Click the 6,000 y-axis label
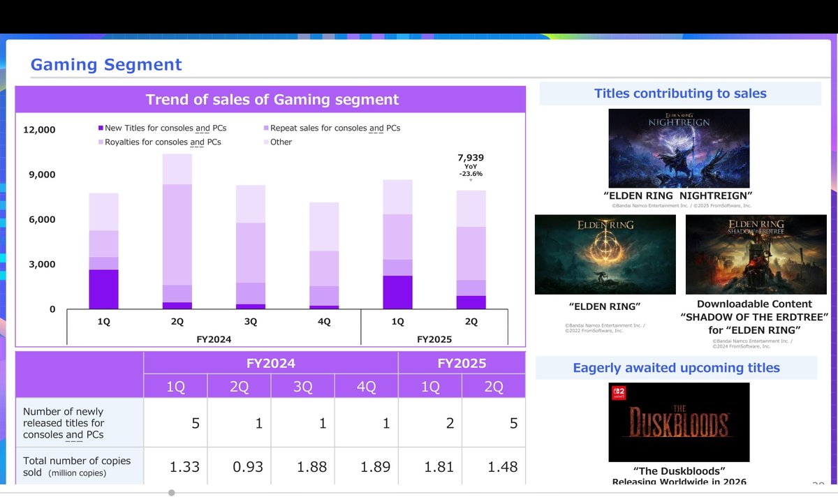The image size is (838, 504). point(43,220)
